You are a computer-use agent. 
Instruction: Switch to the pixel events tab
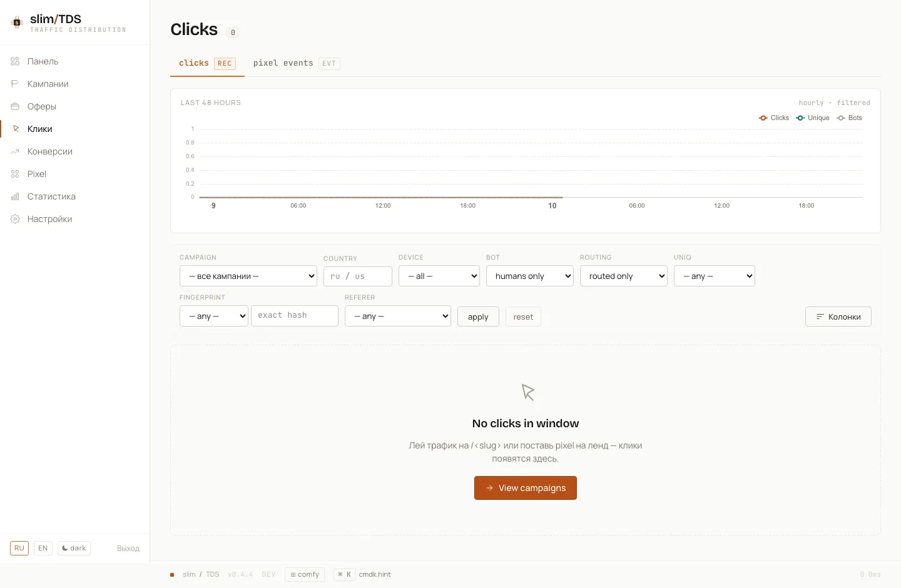pyautogui.click(x=297, y=63)
